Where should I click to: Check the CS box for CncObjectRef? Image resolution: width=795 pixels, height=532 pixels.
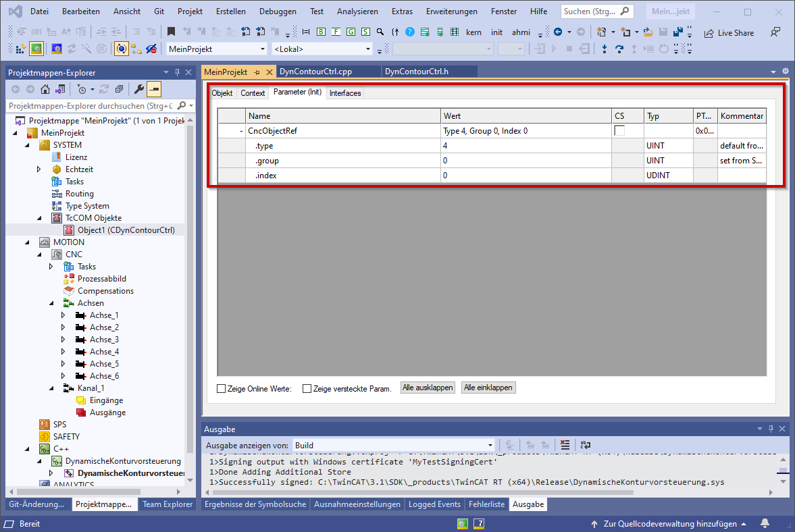[619, 131]
